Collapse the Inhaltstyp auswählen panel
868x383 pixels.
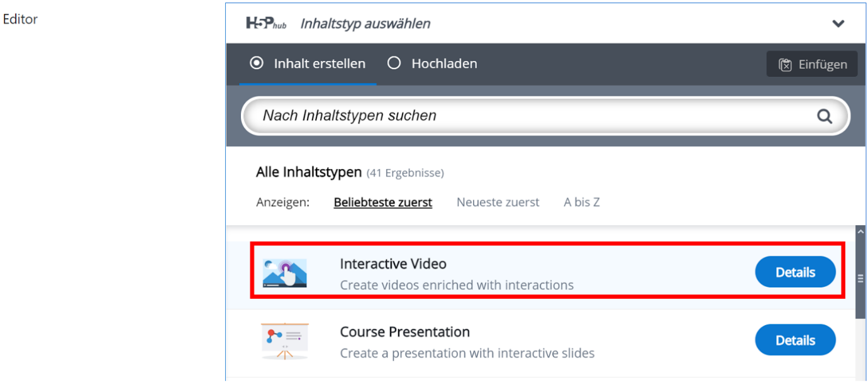click(838, 23)
